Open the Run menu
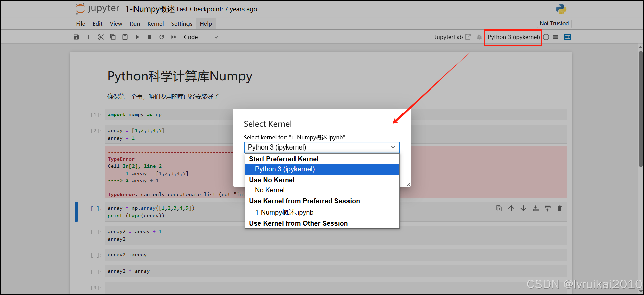Image resolution: width=644 pixels, height=295 pixels. pyautogui.click(x=135, y=24)
